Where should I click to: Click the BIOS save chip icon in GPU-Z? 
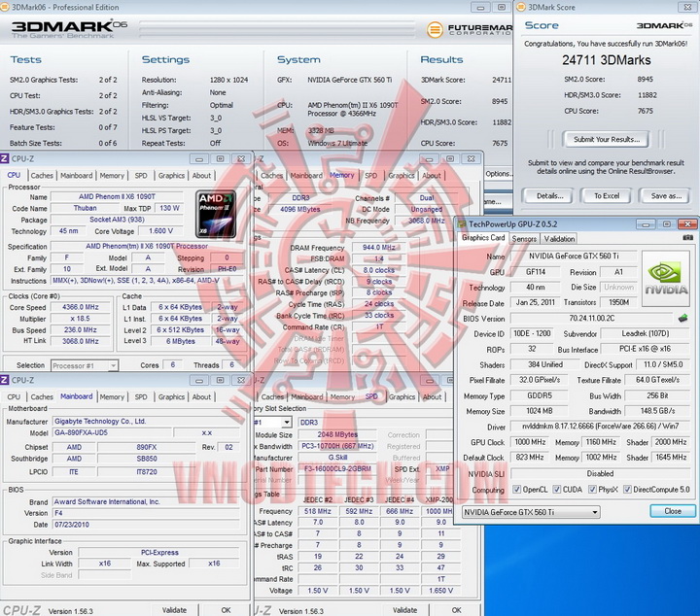pyautogui.click(x=682, y=318)
